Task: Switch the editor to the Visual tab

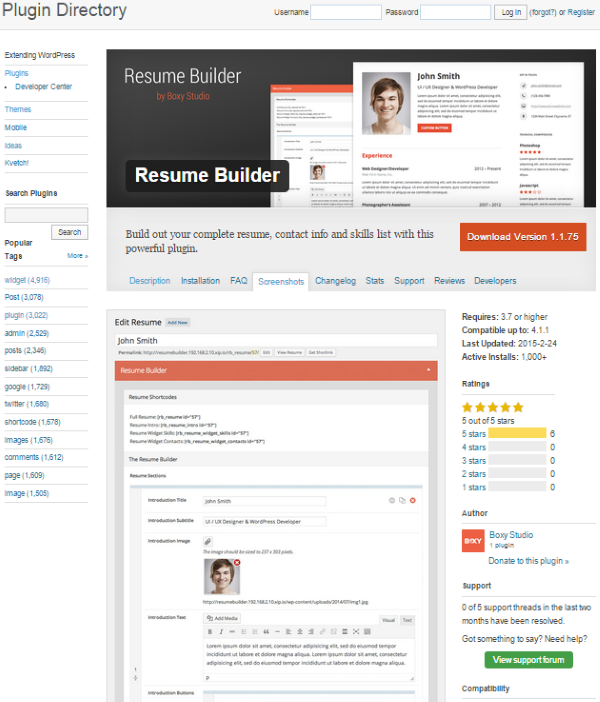Action: coord(389,620)
